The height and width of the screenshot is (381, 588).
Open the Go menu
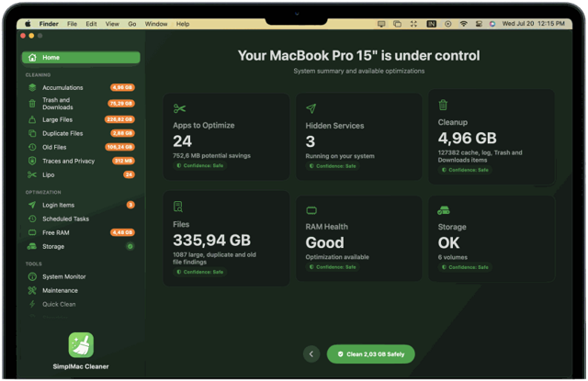pyautogui.click(x=132, y=24)
